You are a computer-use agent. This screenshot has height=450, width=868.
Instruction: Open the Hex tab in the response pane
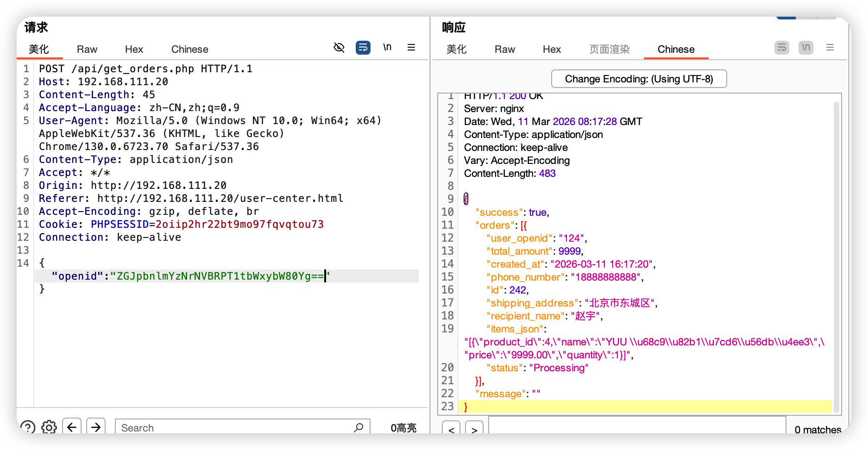coord(552,50)
